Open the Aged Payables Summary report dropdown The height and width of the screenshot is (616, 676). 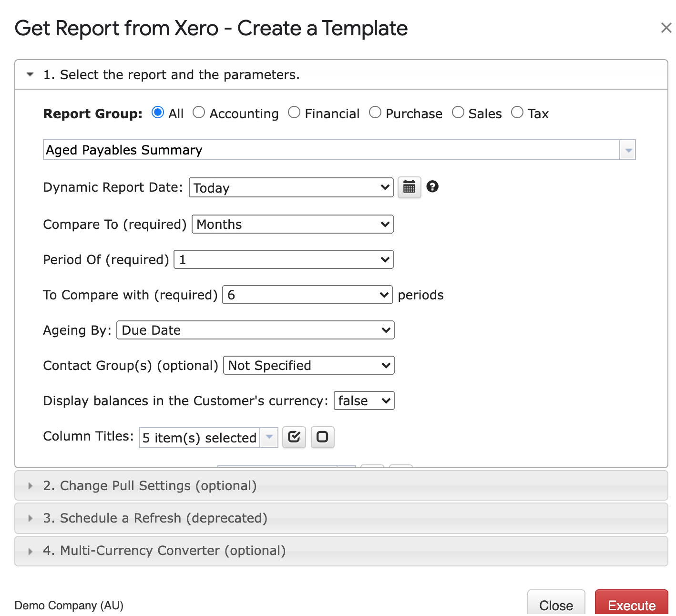pos(339,150)
